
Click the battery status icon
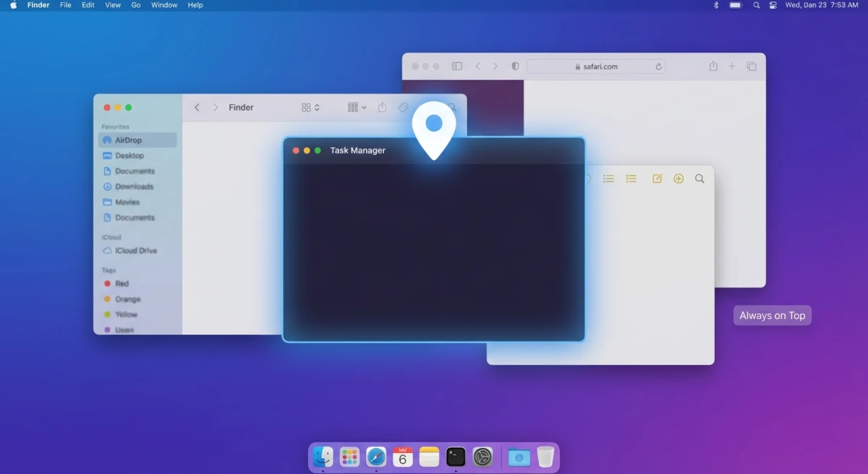point(736,5)
